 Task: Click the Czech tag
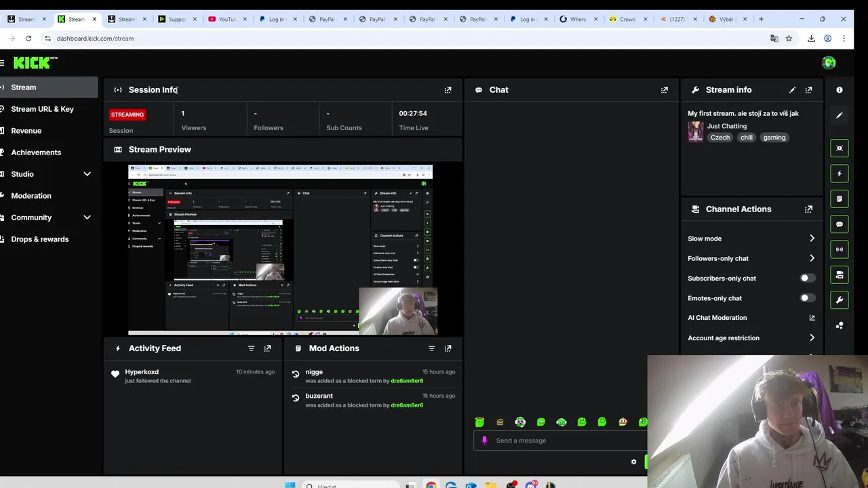[720, 138]
